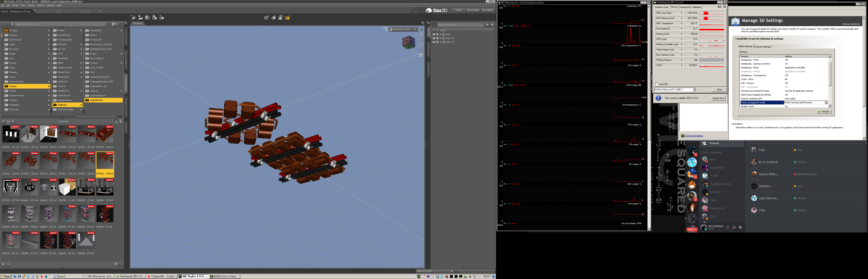Click the orbit/rotate view control in viewport
This screenshot has width=868, height=279.
click(x=421, y=34)
